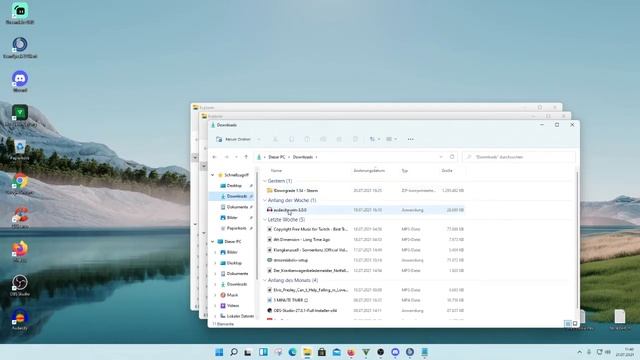Switch to large thumbnails view in status bar

point(575,324)
